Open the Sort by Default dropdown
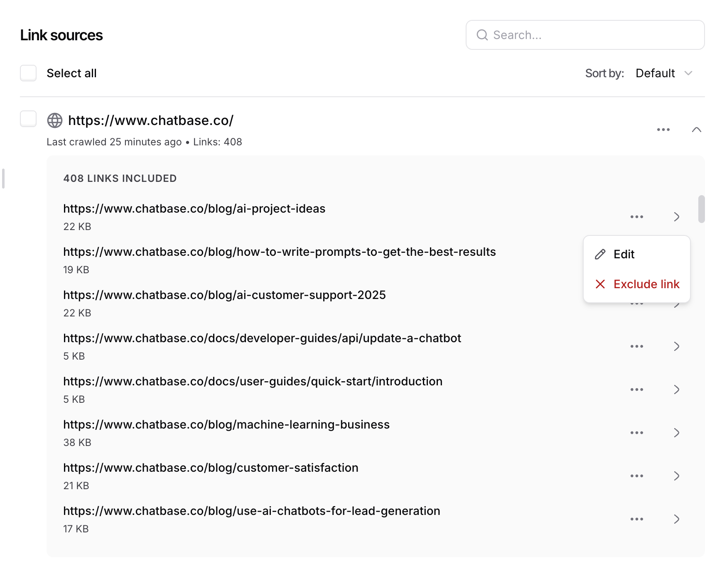This screenshot has width=722, height=588. click(x=663, y=73)
